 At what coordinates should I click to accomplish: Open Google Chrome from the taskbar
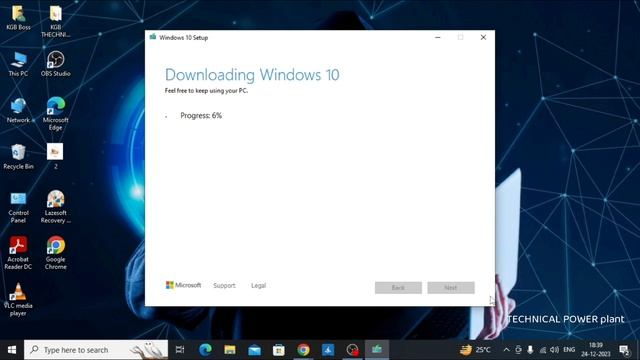[303, 350]
